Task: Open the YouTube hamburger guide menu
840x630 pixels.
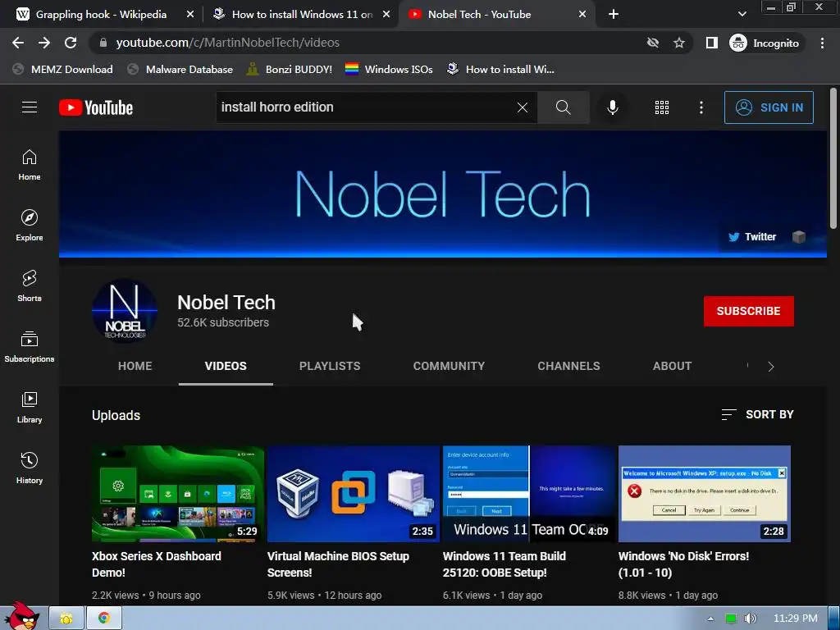Action: [x=30, y=107]
